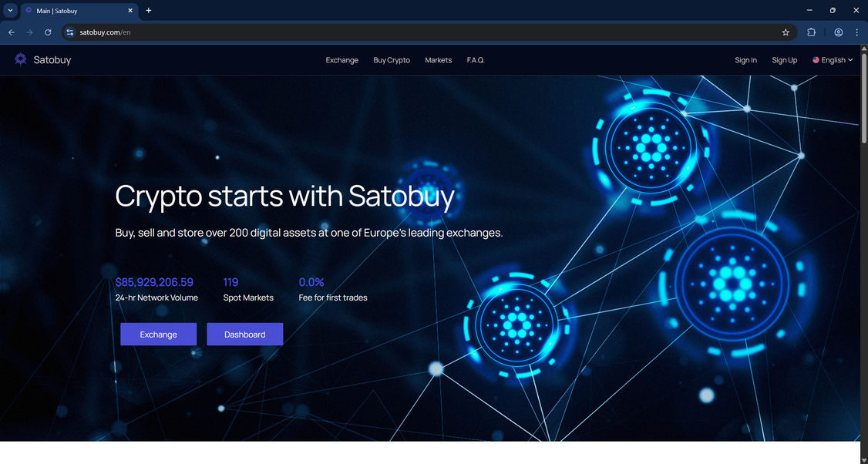Expand the English language dropdown
868x464 pixels.
coord(833,60)
